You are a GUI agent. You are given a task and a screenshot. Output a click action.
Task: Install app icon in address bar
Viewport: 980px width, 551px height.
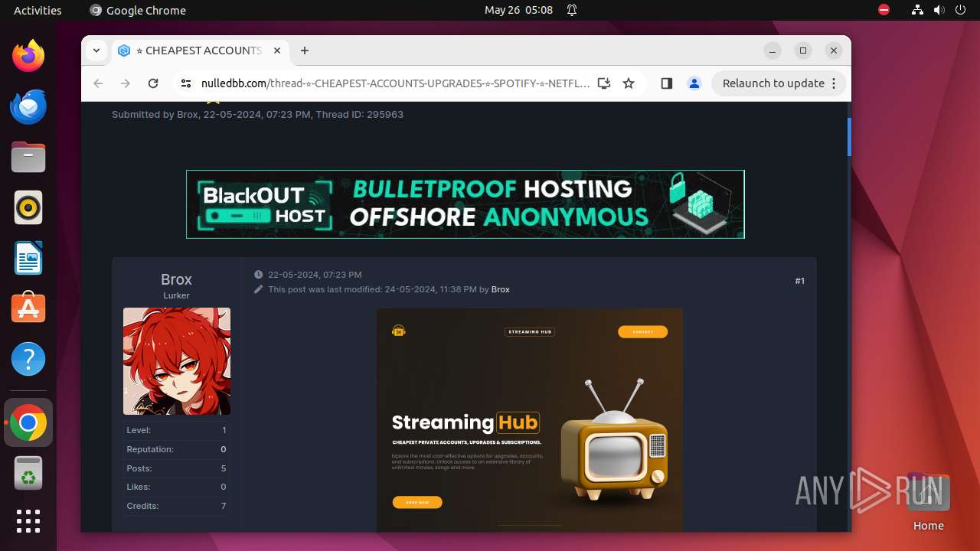(604, 83)
